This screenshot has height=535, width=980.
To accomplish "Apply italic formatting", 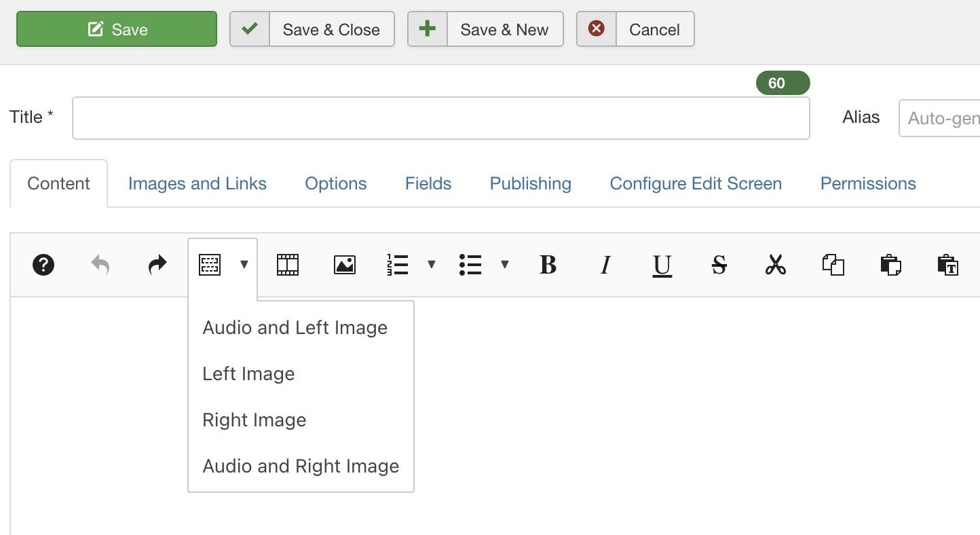I will click(605, 265).
